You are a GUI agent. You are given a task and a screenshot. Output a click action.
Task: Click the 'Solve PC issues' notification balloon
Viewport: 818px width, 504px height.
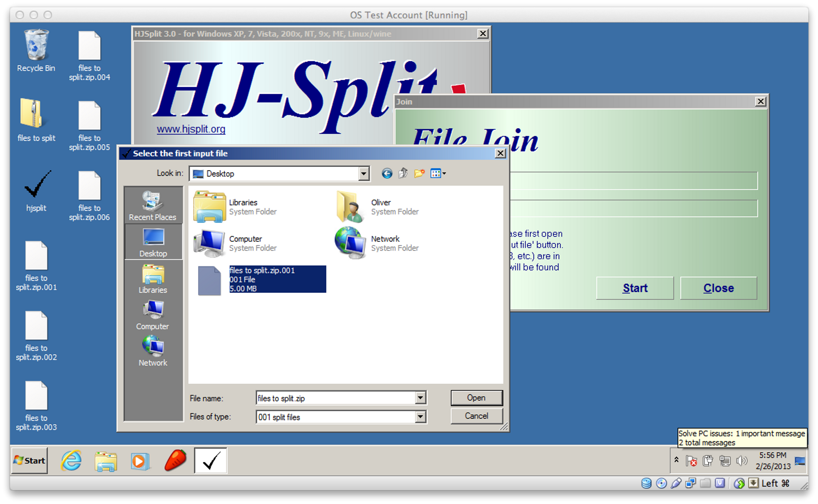click(742, 438)
